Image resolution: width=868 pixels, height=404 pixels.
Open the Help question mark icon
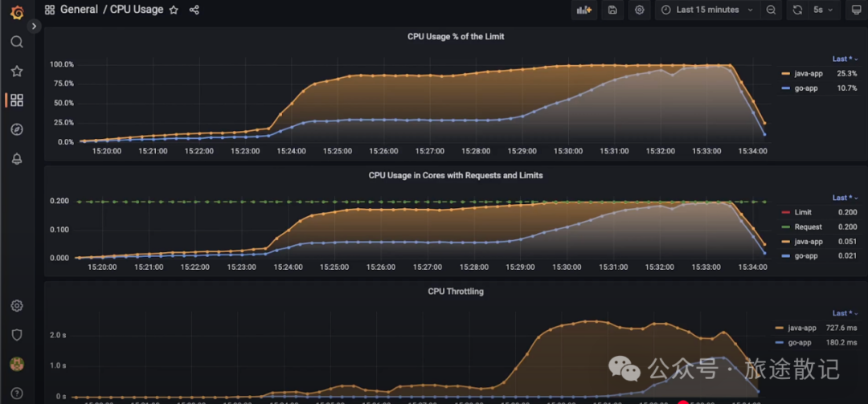coord(17,394)
